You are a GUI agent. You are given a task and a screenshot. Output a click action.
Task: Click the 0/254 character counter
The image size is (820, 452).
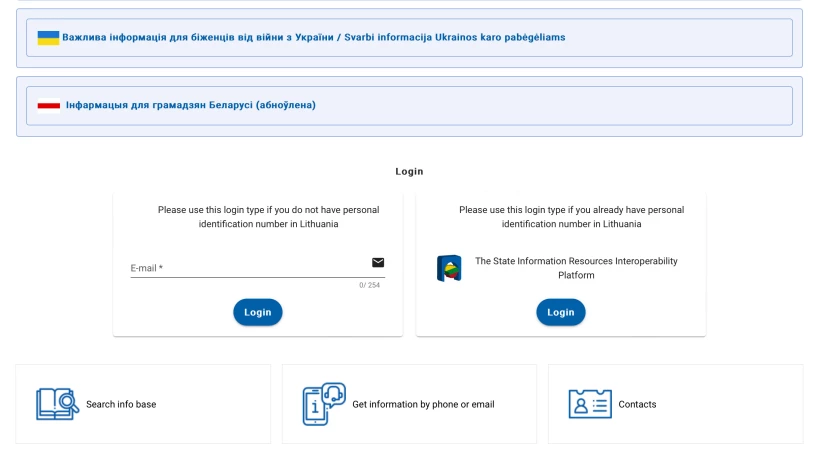tap(369, 286)
